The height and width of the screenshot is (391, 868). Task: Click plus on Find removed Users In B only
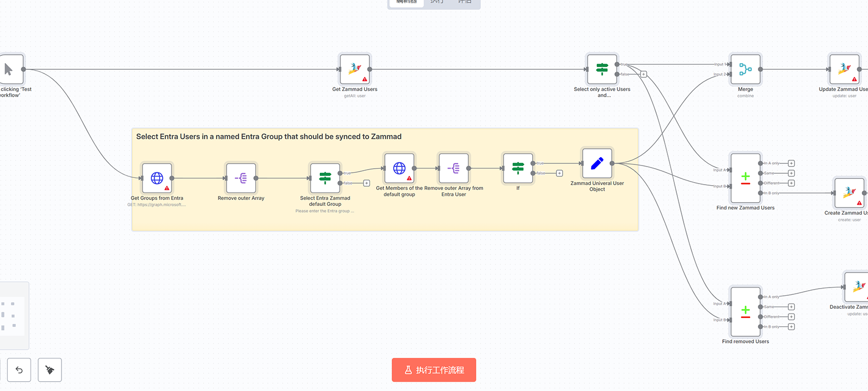[791, 327]
